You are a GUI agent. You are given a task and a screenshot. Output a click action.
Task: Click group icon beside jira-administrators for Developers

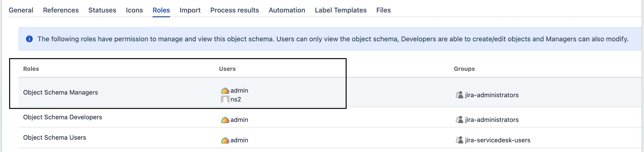pyautogui.click(x=459, y=120)
